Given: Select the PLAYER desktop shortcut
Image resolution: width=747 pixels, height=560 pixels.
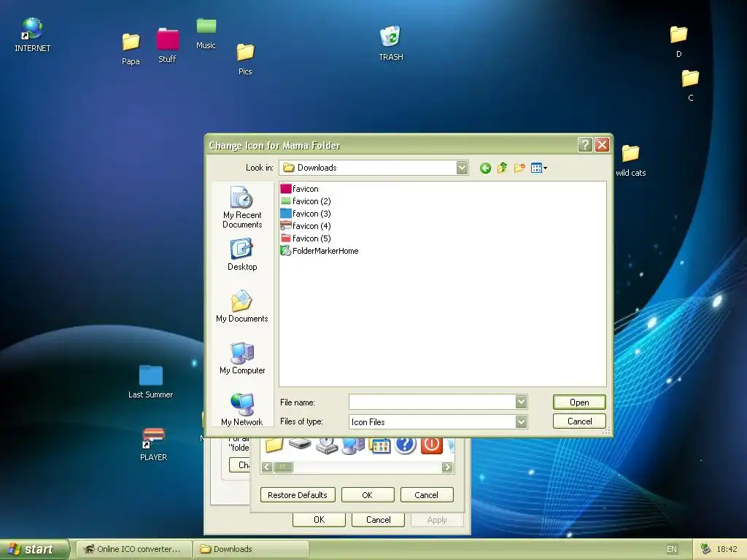Looking at the screenshot, I should click(x=153, y=444).
